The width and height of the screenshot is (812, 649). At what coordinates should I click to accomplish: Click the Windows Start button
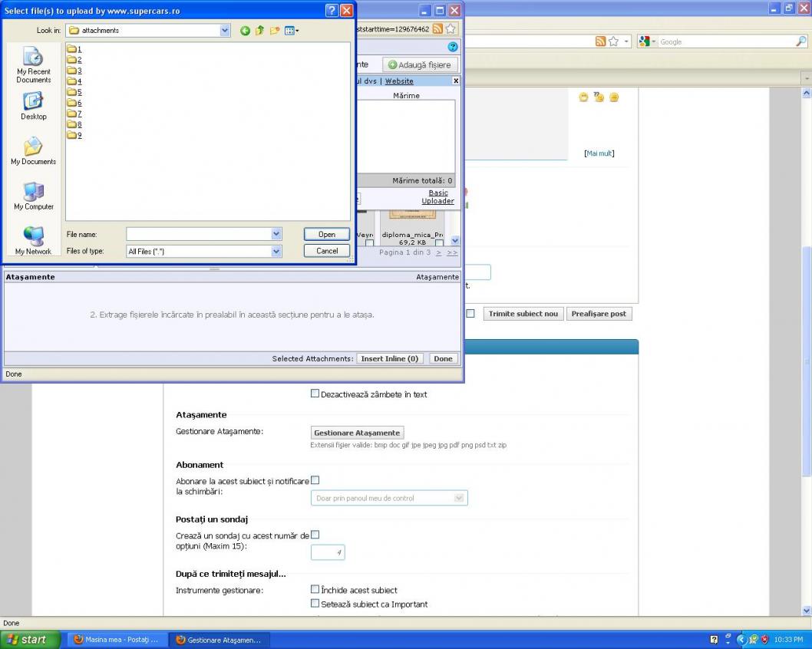click(28, 640)
